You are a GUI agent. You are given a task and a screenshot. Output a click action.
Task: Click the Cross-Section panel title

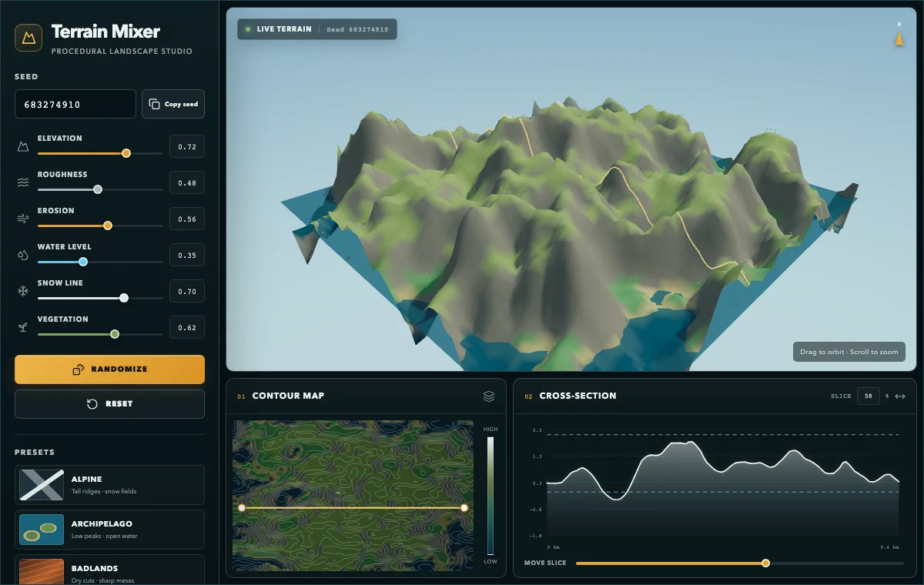577,396
